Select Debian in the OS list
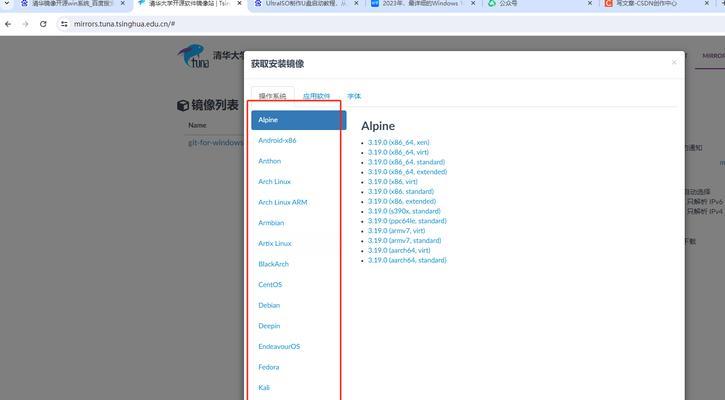The image size is (725, 400). tap(269, 305)
